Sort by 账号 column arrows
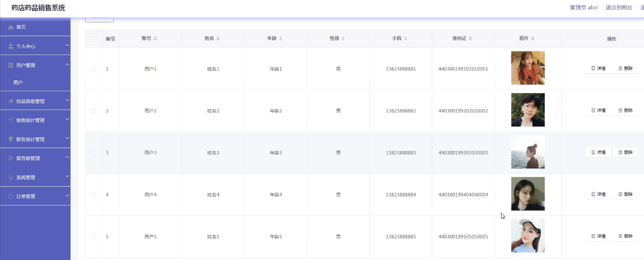The width and height of the screenshot is (644, 260). pos(155,39)
